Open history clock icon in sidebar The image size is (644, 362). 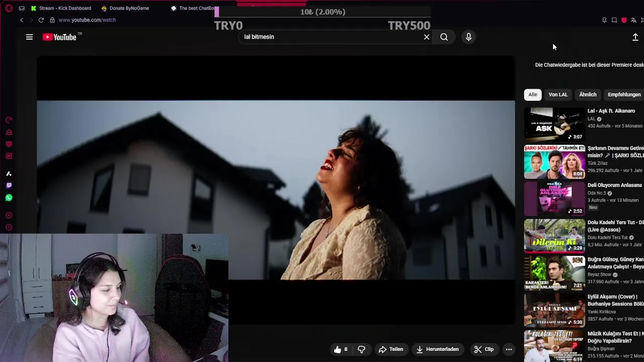point(9,228)
